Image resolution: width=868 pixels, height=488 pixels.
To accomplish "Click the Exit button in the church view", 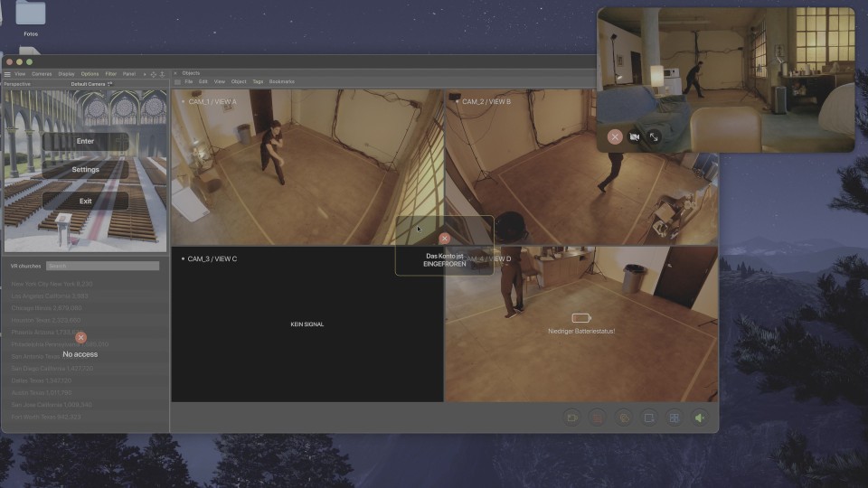I will coord(85,201).
